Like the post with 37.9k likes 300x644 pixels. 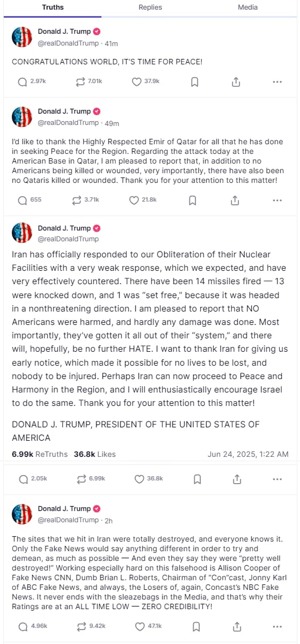tap(144, 82)
